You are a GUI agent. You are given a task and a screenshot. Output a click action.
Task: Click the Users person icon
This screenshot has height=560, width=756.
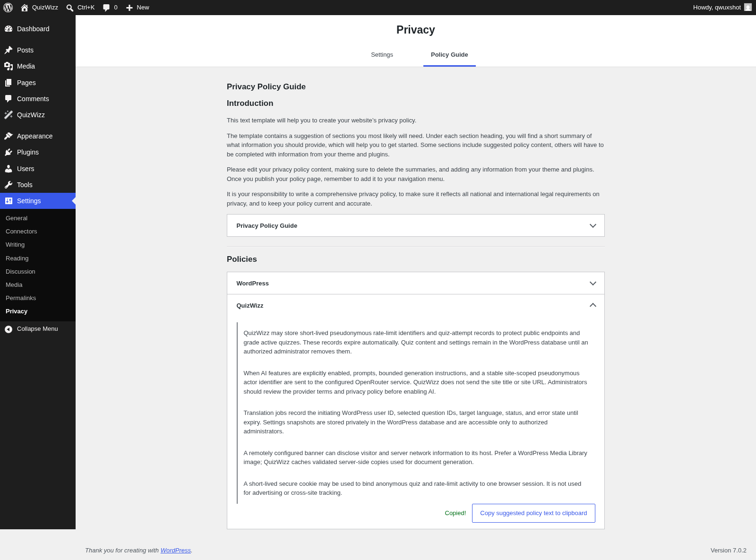pos(9,169)
